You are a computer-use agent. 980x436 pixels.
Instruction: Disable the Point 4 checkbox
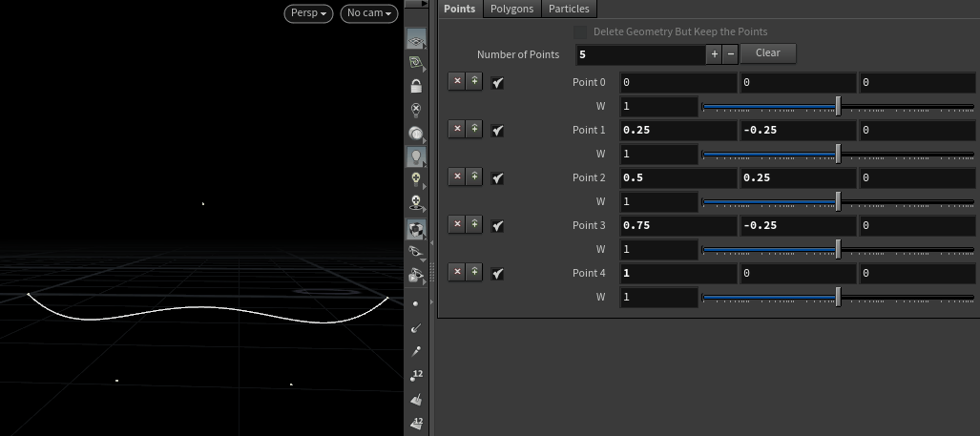click(x=497, y=273)
